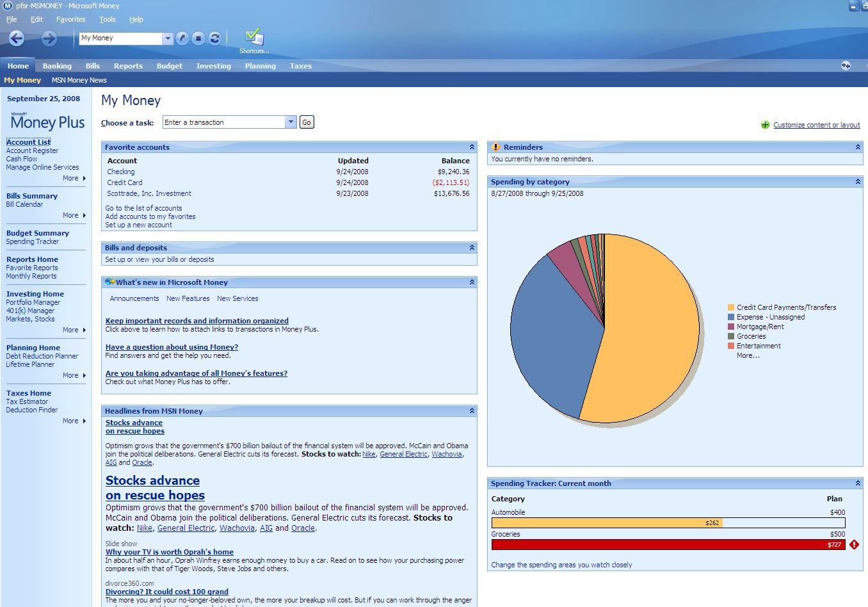The width and height of the screenshot is (868, 607).
Task: Open Debt Reduction Planner in sidebar
Action: point(42,356)
